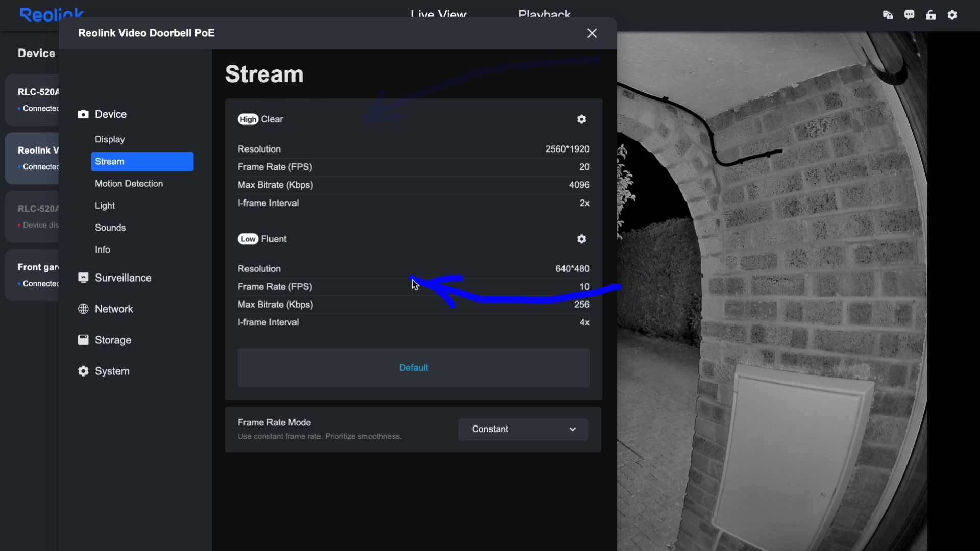
Task: Close the doorbell settings dialog
Action: (x=592, y=33)
